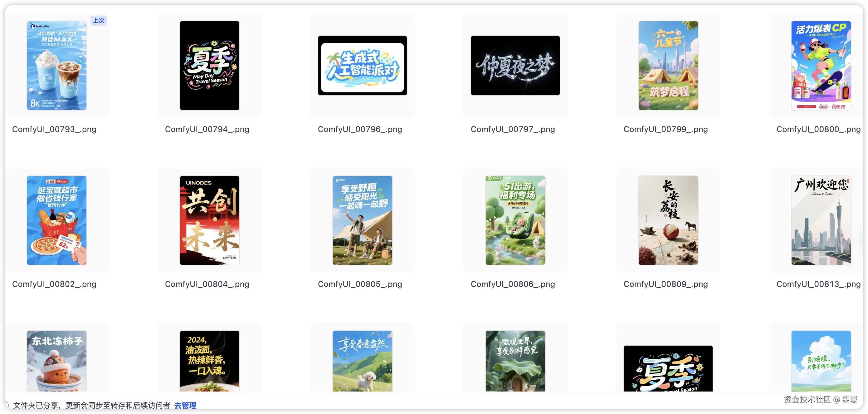Click the 上次 badge on first thumbnail
This screenshot has width=868, height=414.
point(98,21)
